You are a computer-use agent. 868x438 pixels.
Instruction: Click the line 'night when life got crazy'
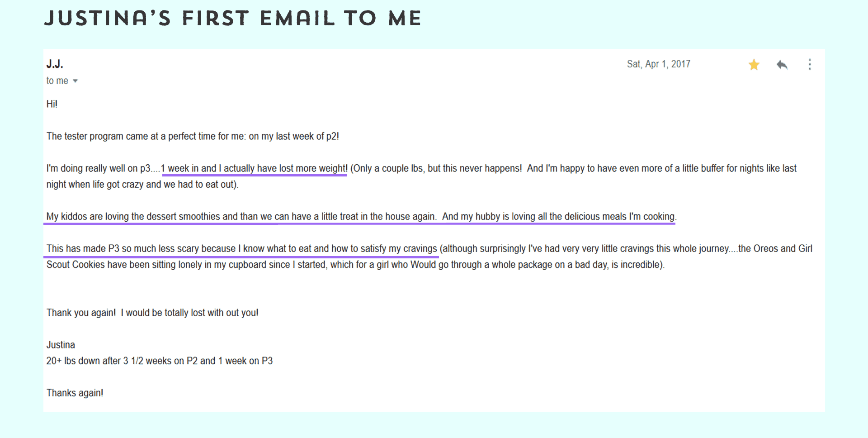(x=142, y=184)
